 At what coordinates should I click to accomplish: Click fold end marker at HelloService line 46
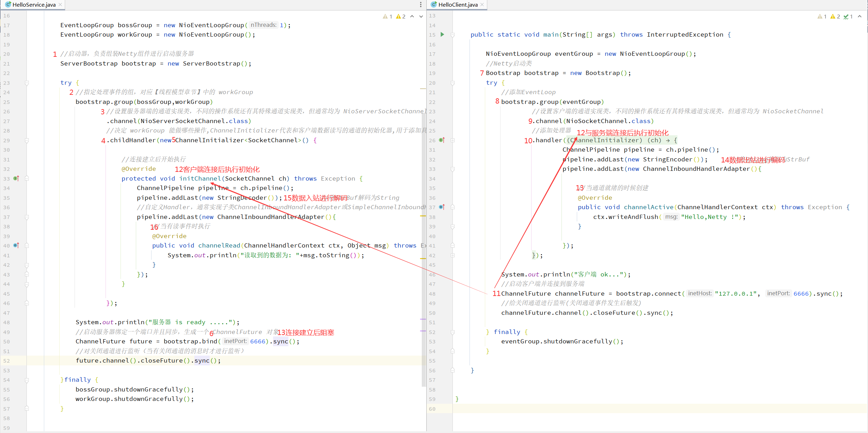27,303
